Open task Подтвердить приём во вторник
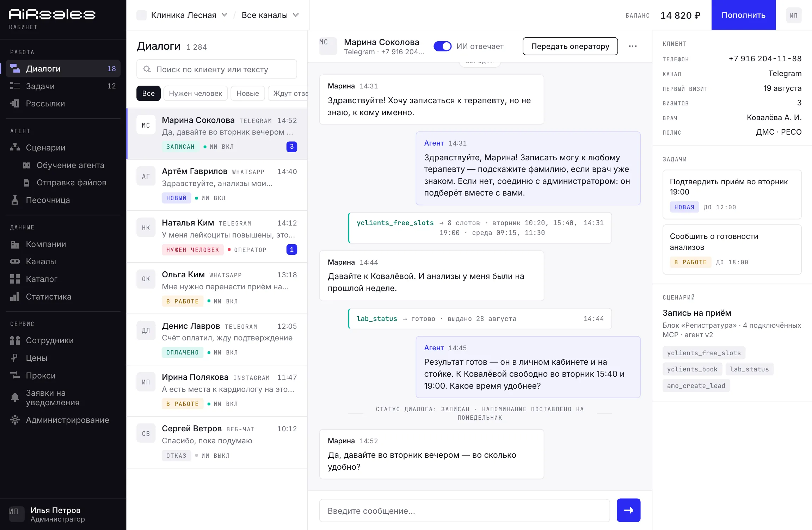This screenshot has height=530, width=812. coord(732,195)
